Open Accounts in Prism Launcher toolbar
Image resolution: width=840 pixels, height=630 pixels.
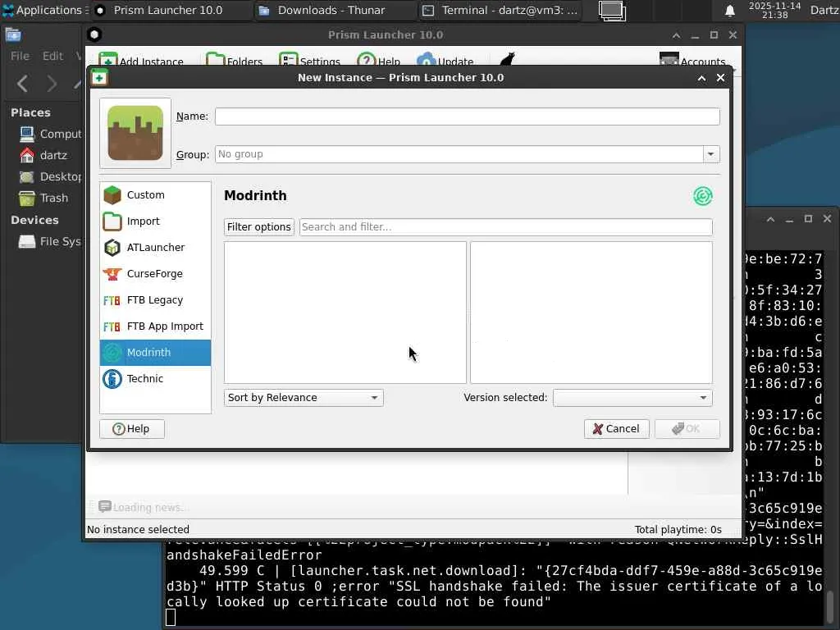(x=692, y=61)
